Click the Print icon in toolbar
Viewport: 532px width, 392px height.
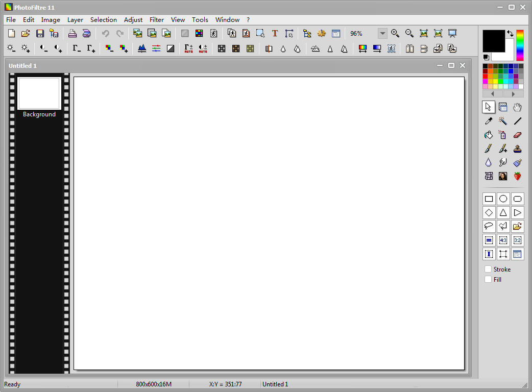coord(72,33)
